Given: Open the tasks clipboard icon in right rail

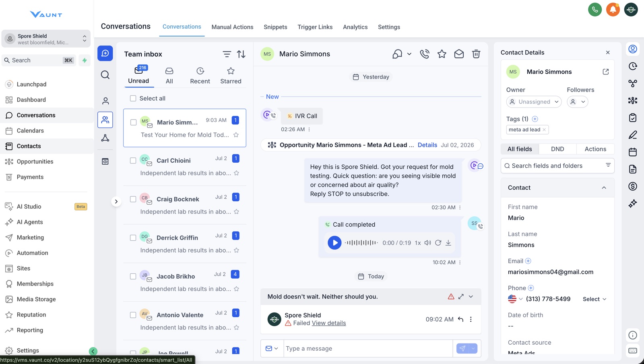Looking at the screenshot, I should click(633, 118).
